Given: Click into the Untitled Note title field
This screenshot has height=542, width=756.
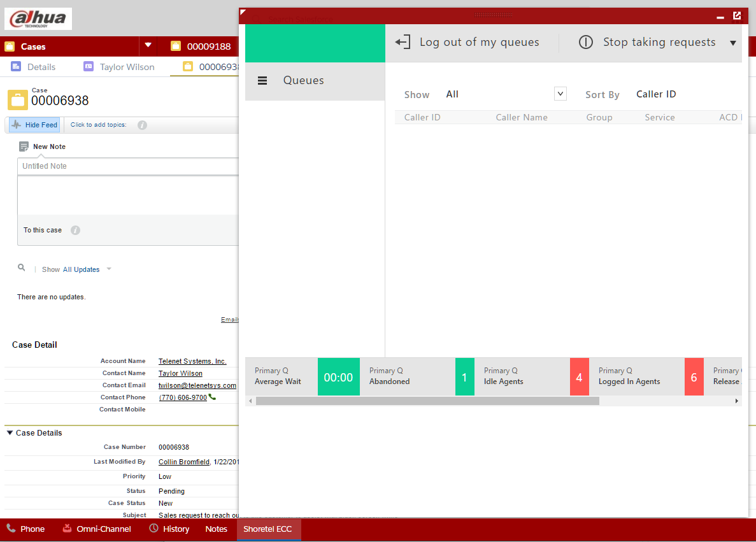Looking at the screenshot, I should click(x=128, y=166).
